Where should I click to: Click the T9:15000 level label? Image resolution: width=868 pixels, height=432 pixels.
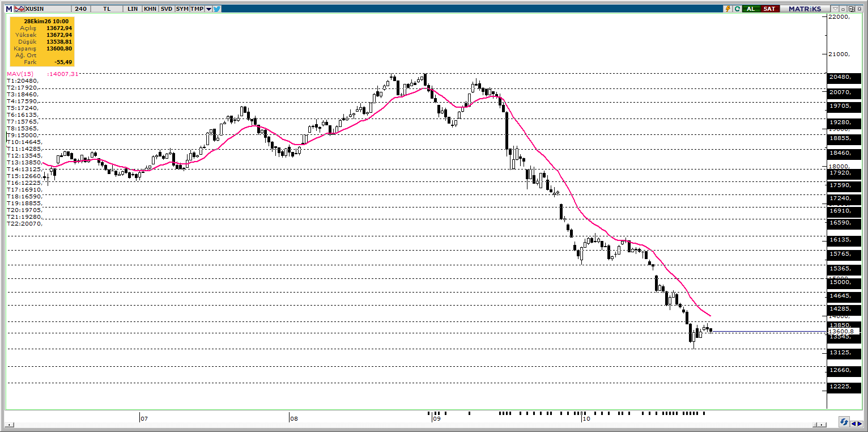pos(23,135)
